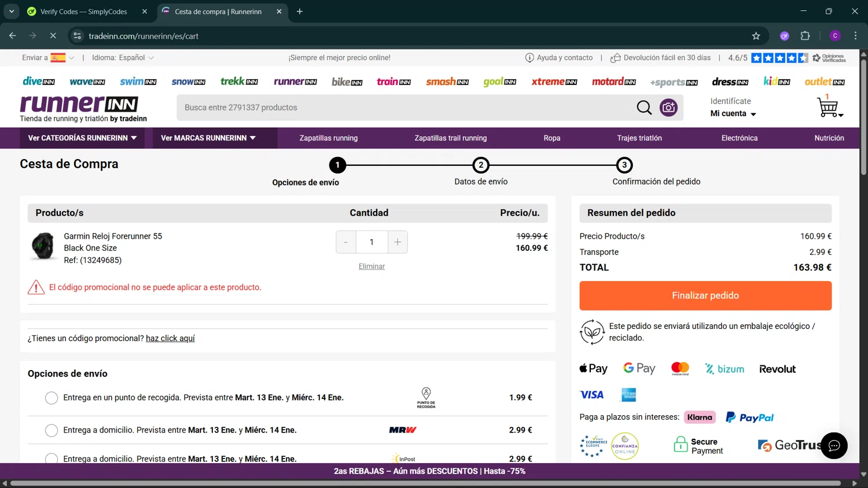Open Zapatillas trail running menu item
Image resolution: width=868 pixels, height=488 pixels.
click(451, 138)
